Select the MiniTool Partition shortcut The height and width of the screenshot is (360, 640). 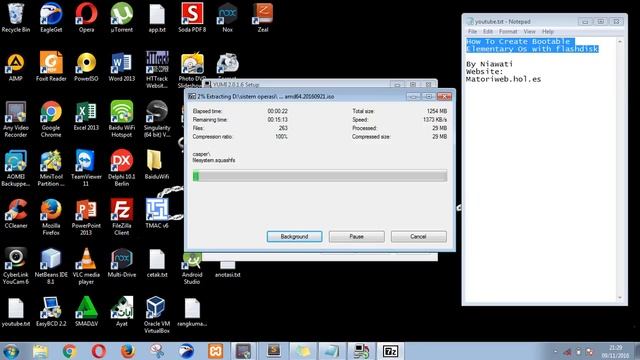(x=51, y=168)
